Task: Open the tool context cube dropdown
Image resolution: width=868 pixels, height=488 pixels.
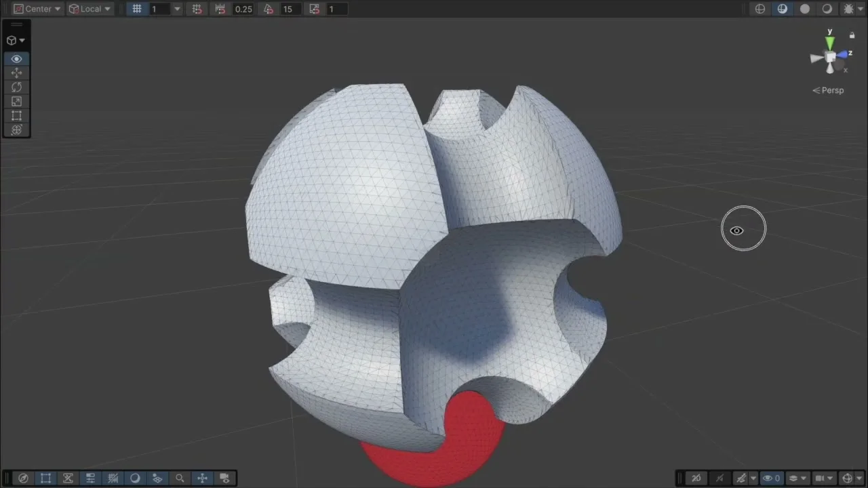Action: [16, 41]
